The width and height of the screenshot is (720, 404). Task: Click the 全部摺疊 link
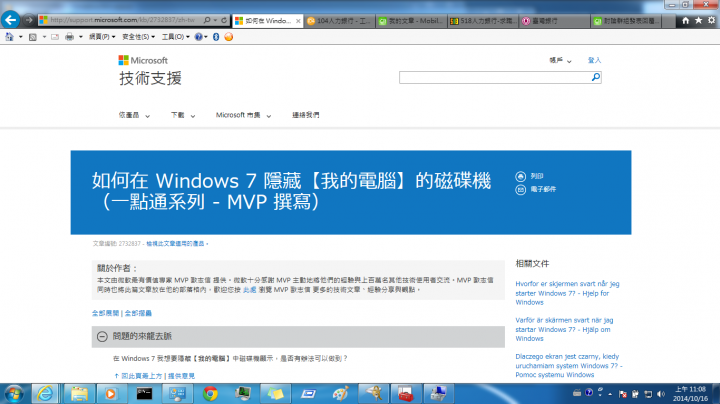[138, 313]
